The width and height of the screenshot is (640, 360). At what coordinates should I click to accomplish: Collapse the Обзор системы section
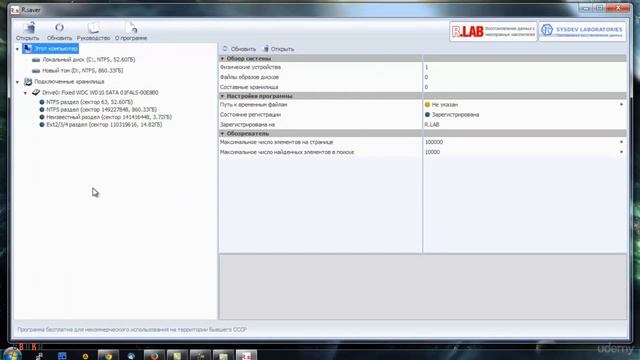coord(222,59)
